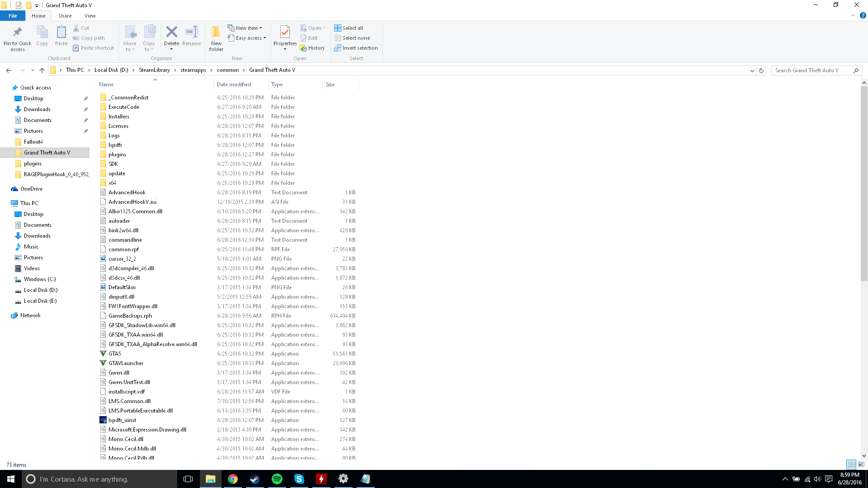Screen dimensions: 868x488
Task: Go up one folder level with the up arrow
Action: pos(42,70)
